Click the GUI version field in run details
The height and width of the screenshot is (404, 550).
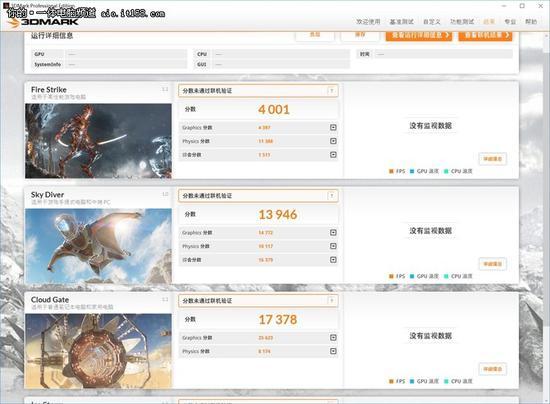pyautogui.click(x=281, y=65)
